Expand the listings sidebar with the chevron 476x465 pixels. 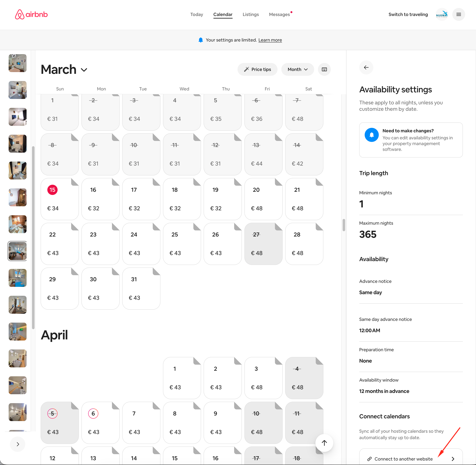[x=18, y=444]
